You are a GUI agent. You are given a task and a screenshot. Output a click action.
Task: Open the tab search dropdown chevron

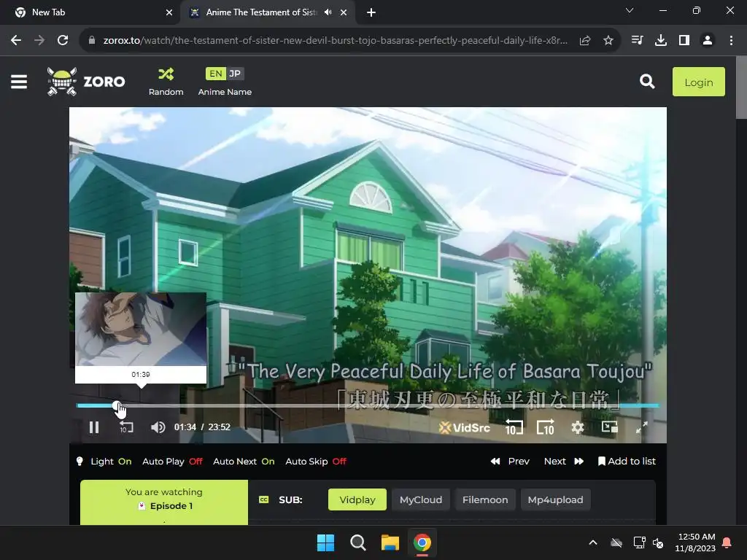(630, 10)
